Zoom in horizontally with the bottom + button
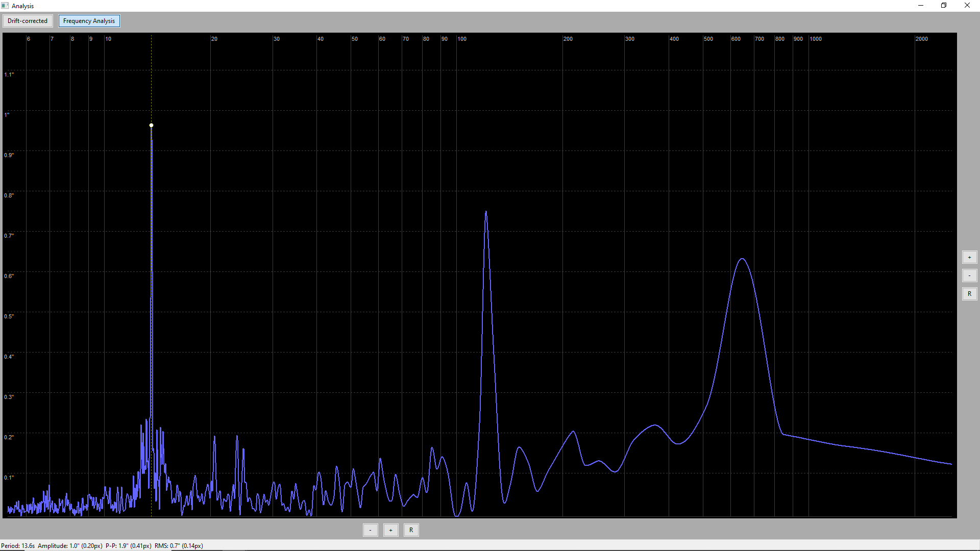This screenshot has width=980, height=551. (391, 530)
